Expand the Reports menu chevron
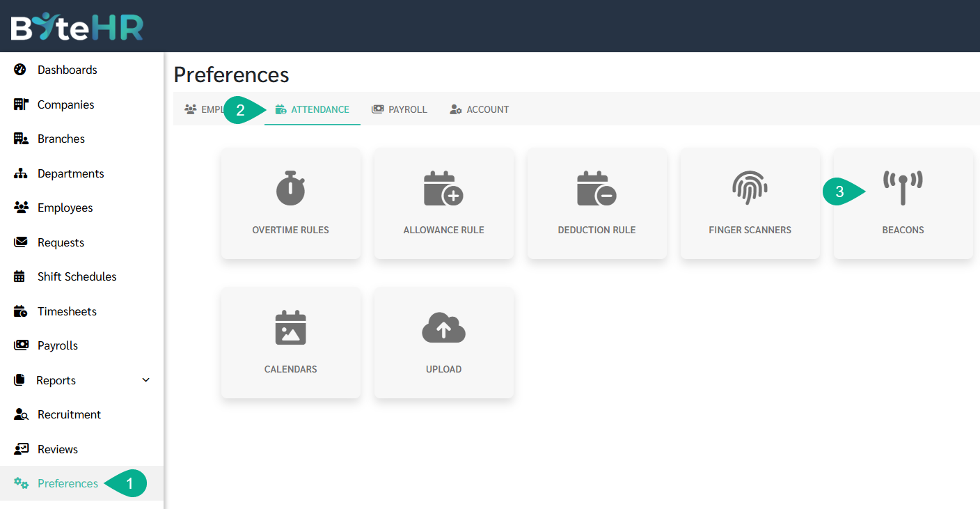Image resolution: width=980 pixels, height=509 pixels. click(145, 380)
